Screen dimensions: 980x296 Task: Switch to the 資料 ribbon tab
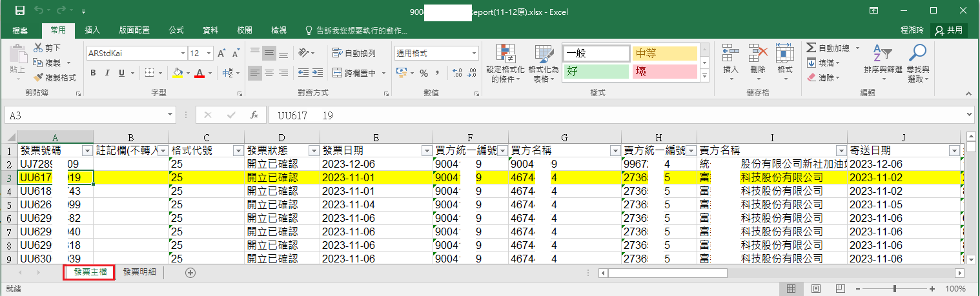tap(210, 30)
